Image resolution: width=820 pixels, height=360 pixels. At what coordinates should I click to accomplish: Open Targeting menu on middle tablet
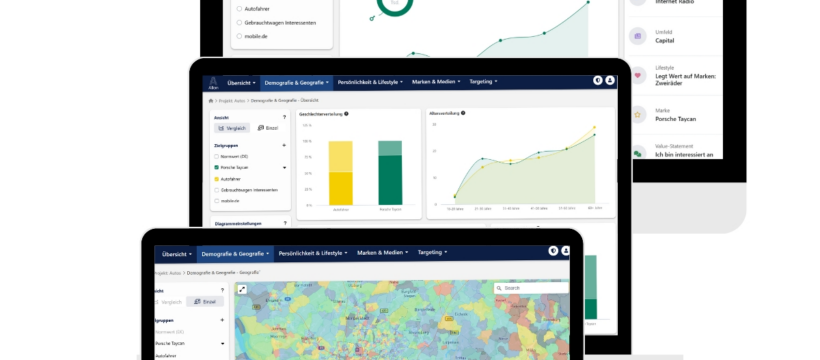(483, 82)
